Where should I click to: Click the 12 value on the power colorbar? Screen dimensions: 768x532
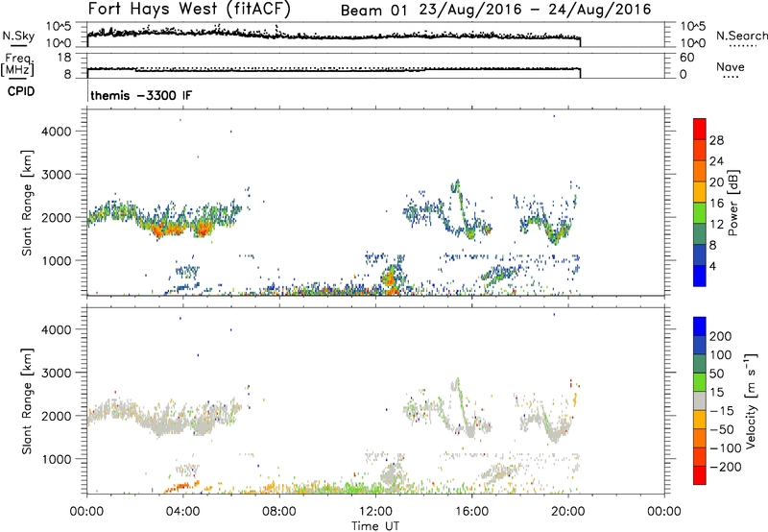click(x=716, y=225)
